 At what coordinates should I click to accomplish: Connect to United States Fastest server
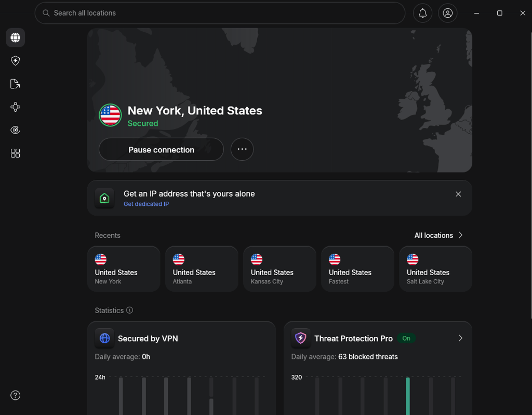pyautogui.click(x=357, y=269)
